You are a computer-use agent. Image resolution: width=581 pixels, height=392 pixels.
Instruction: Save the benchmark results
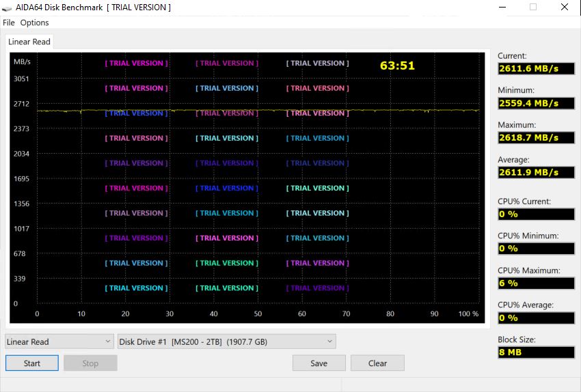click(x=319, y=363)
